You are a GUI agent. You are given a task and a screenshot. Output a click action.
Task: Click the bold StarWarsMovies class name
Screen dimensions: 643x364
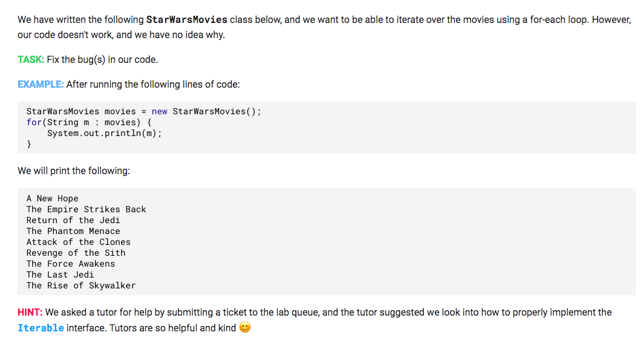[x=186, y=20]
